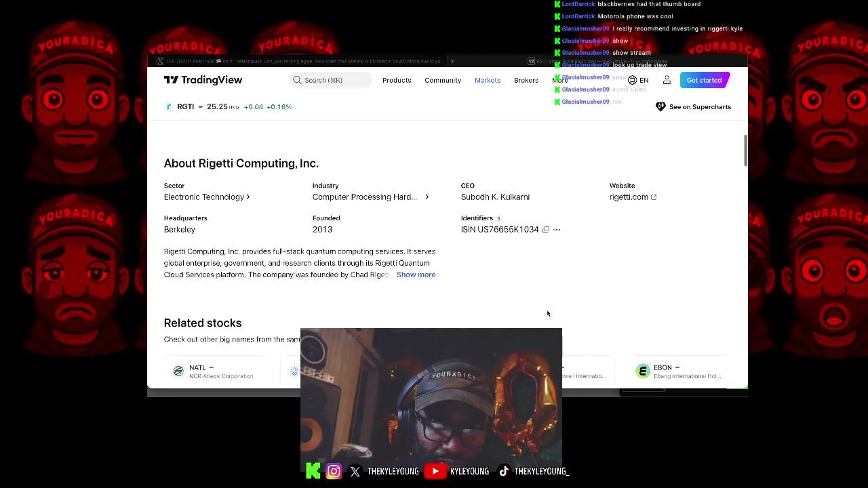Click the Related stocks heading
The image size is (868, 488).
tap(203, 323)
